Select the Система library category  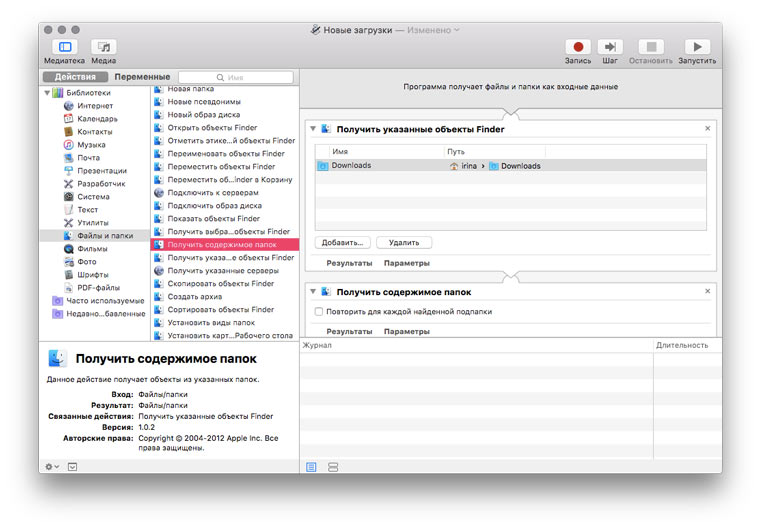point(93,197)
